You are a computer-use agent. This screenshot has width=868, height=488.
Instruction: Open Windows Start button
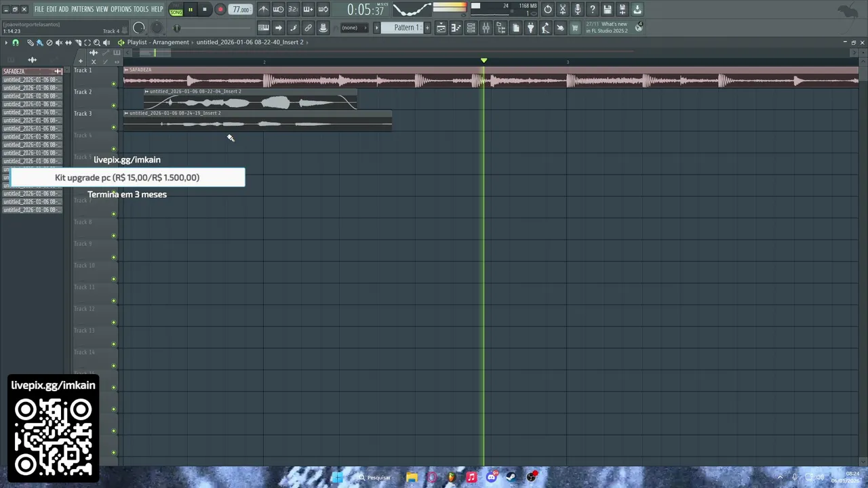click(x=337, y=477)
